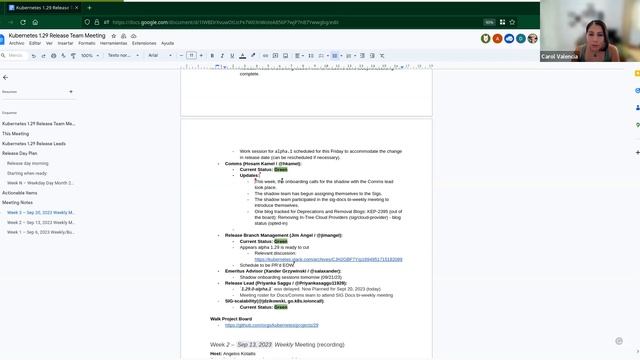
Task: Open the Editar menu
Action: coord(35,43)
